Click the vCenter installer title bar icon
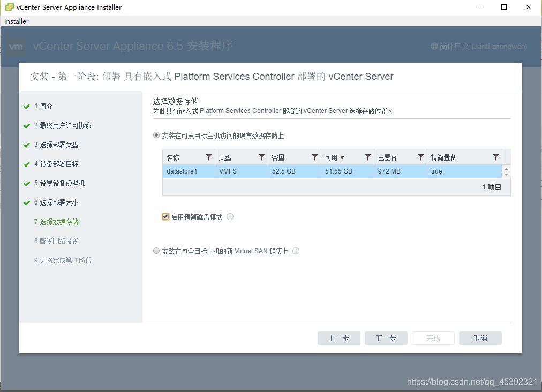The image size is (542, 392). pyautogui.click(x=9, y=7)
